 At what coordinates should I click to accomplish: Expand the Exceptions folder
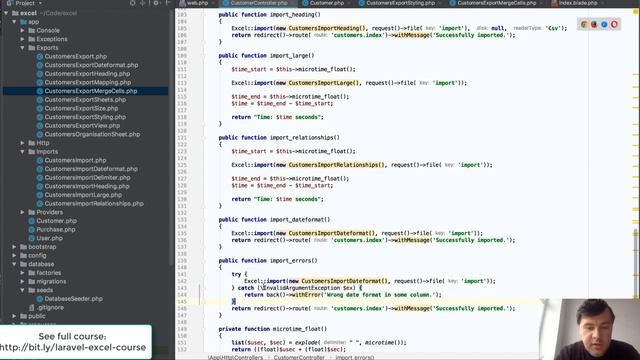point(22,39)
